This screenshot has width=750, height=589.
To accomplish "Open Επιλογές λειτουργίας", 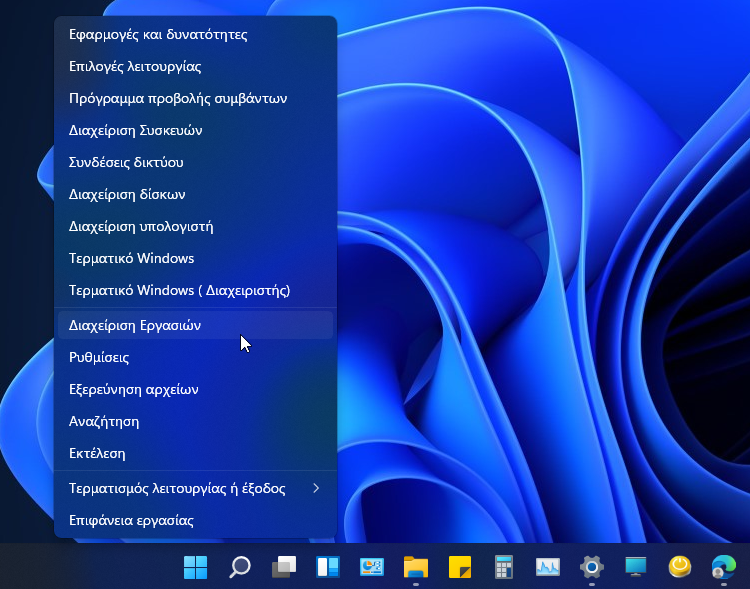I will pos(195,67).
